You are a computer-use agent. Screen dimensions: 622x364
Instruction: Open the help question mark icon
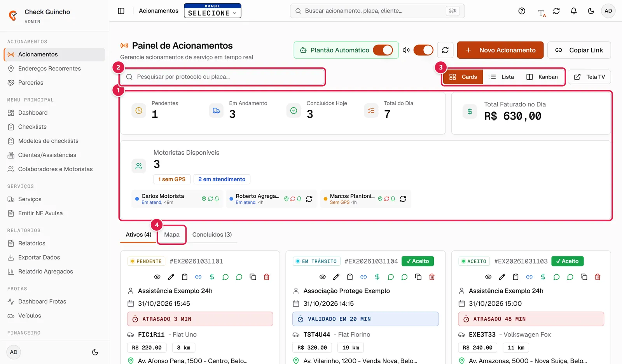click(x=522, y=11)
